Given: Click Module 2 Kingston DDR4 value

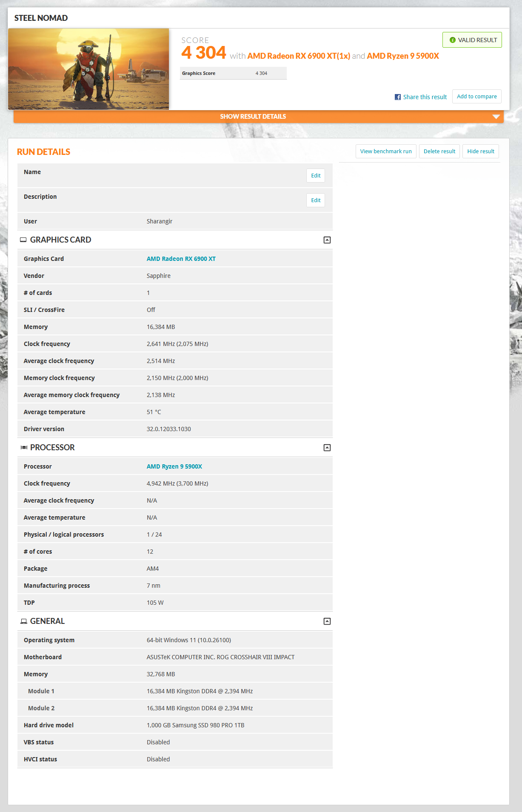Looking at the screenshot, I should [x=200, y=708].
